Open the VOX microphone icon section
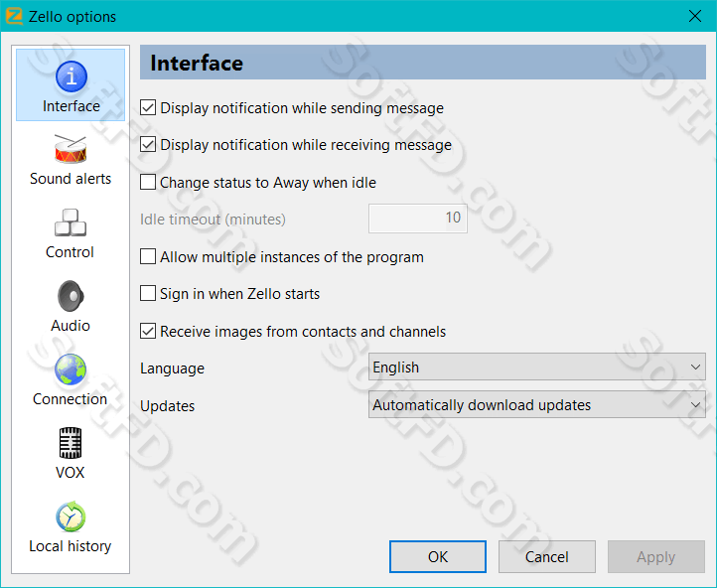 (x=71, y=443)
